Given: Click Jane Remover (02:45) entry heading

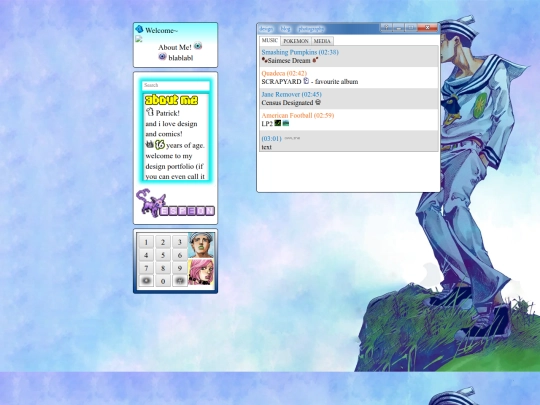Looking at the screenshot, I should (291, 94).
